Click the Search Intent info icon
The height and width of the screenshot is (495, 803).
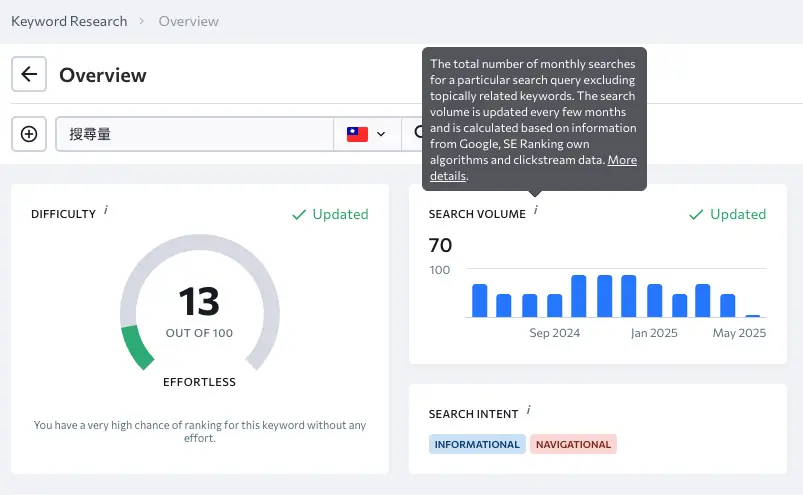(528, 411)
